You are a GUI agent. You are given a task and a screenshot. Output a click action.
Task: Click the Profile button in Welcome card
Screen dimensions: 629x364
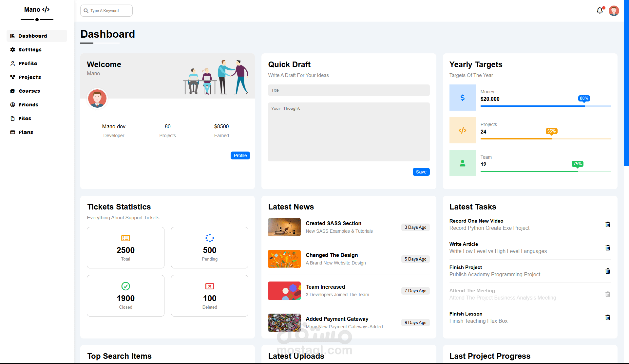240,155
